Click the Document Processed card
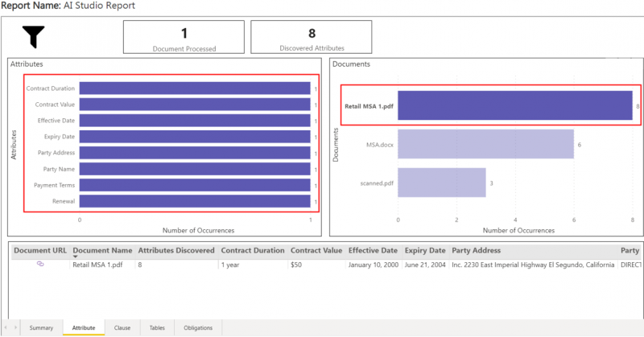 pos(184,37)
